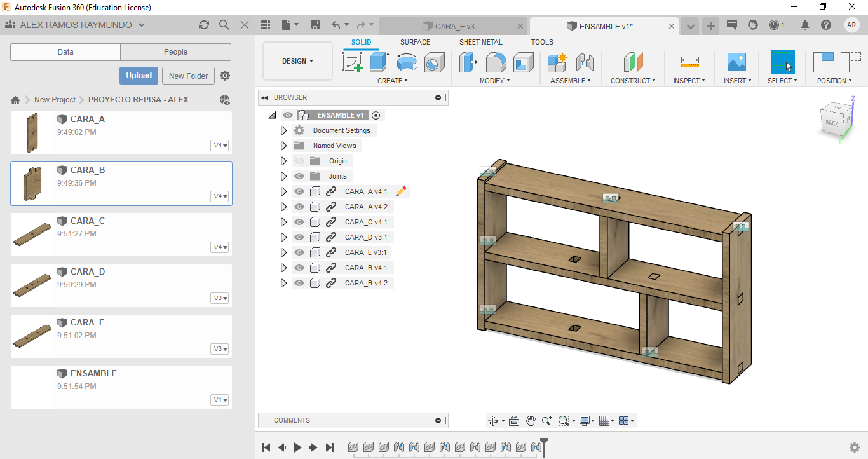Switch to the SHEET METAL tab
868x459 pixels.
(x=480, y=42)
